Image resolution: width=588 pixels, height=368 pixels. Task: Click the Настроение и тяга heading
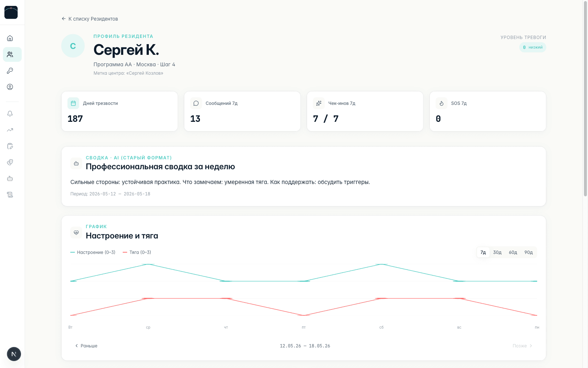click(x=122, y=236)
